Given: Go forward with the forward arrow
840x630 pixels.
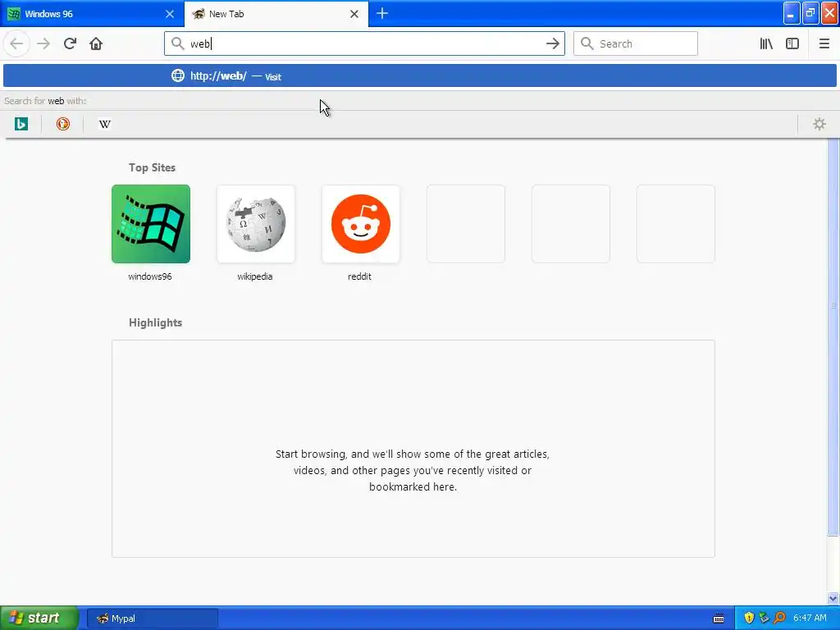Looking at the screenshot, I should (x=43, y=43).
